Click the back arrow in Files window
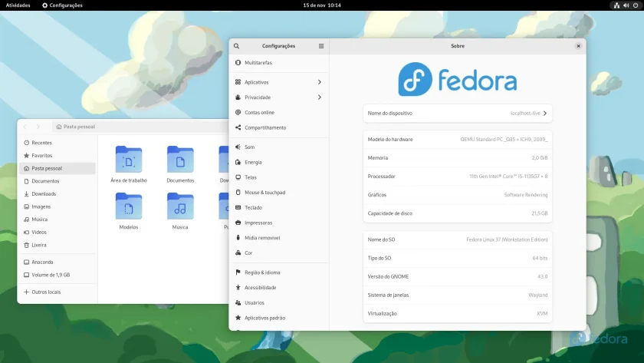This screenshot has height=363, width=644. pyautogui.click(x=25, y=127)
